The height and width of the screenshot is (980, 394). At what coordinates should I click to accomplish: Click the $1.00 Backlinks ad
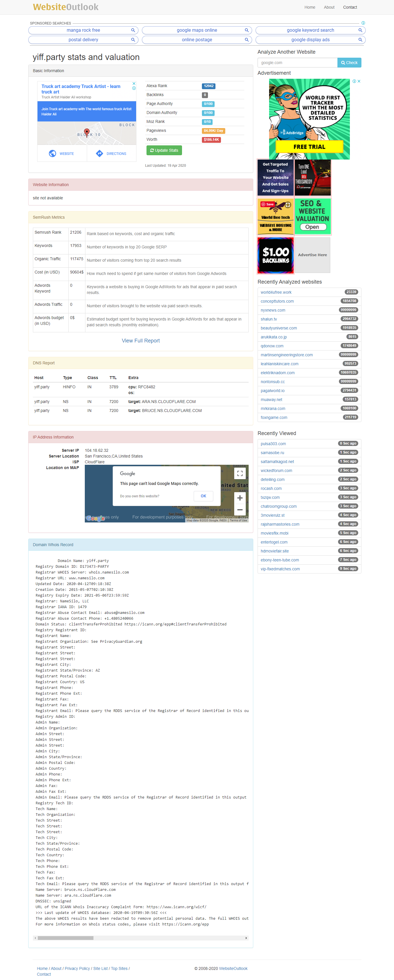click(276, 255)
